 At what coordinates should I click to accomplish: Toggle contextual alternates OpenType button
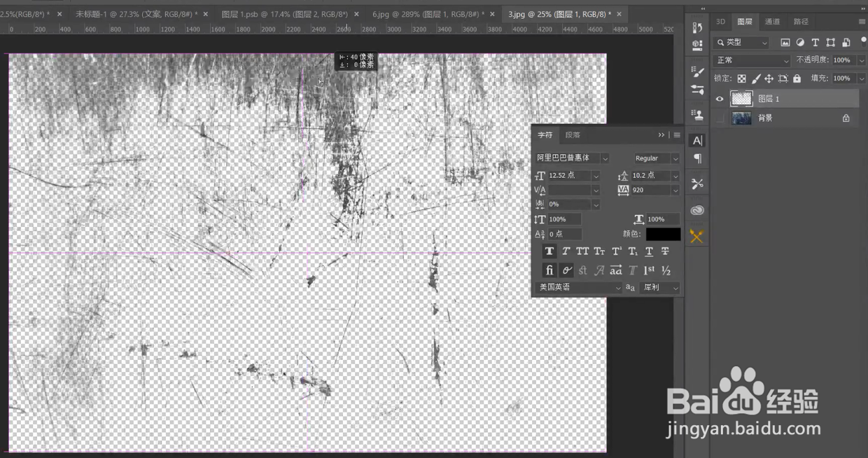[566, 270]
